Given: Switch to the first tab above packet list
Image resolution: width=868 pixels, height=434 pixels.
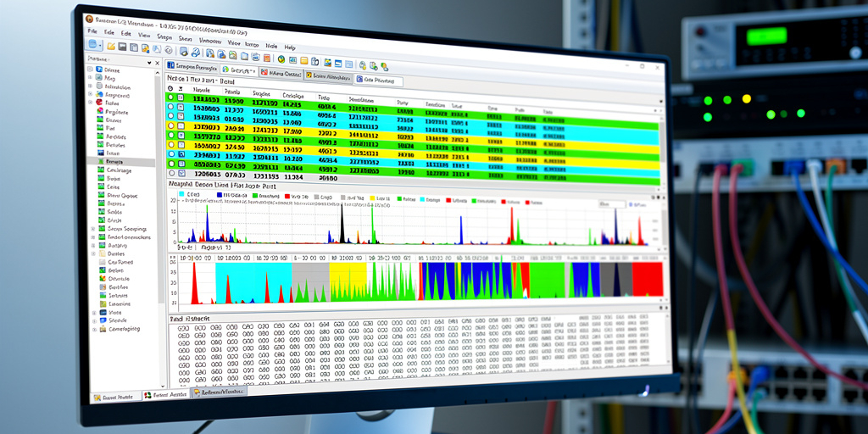Looking at the screenshot, I should (x=192, y=66).
